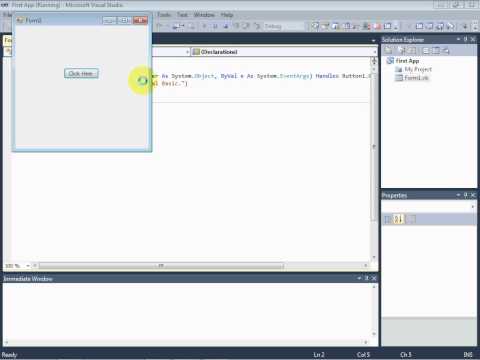Screen dimensions: 480x360
Task: Click inside the Immediate Window text area
Action: [187, 311]
